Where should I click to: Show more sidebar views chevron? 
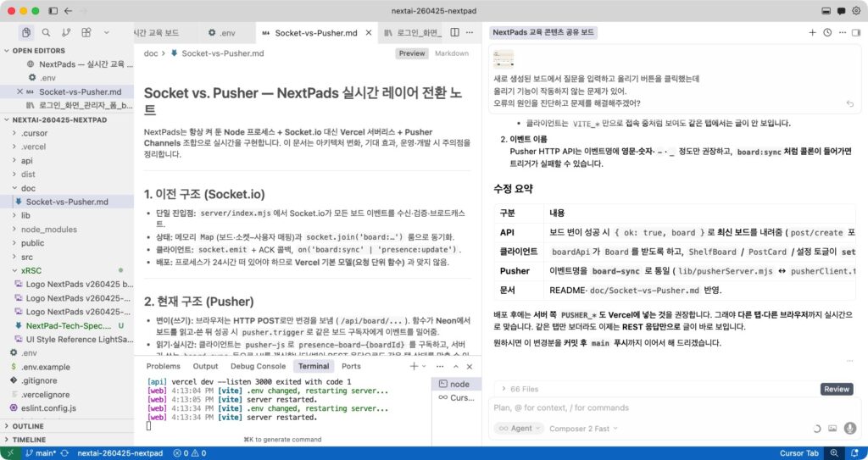click(x=106, y=33)
